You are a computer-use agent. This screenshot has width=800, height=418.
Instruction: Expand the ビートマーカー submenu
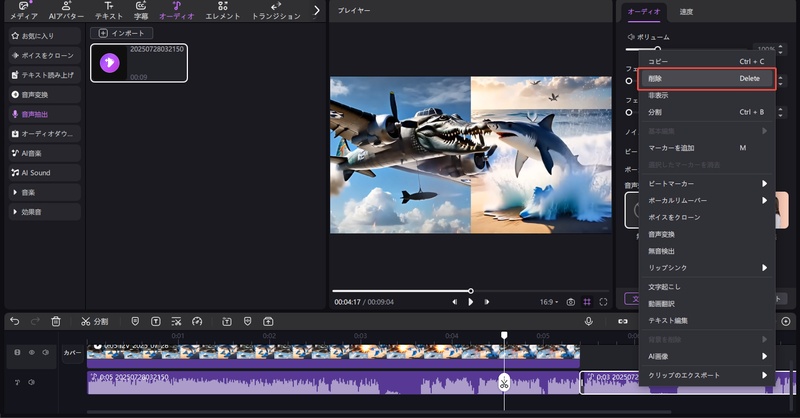tap(707, 184)
